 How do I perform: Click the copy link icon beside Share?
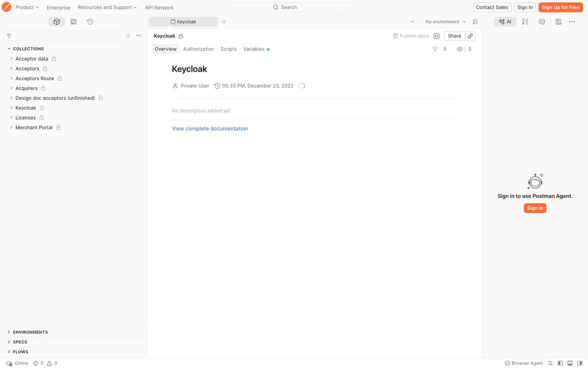click(470, 36)
